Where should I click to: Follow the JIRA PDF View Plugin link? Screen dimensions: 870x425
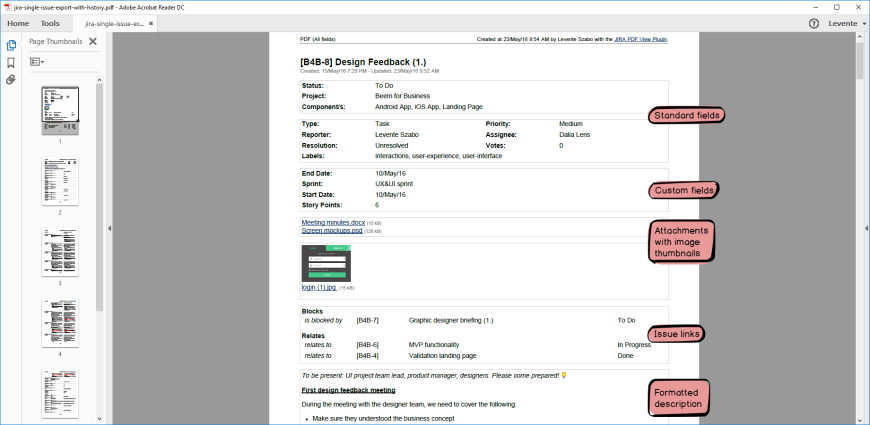pyautogui.click(x=641, y=40)
